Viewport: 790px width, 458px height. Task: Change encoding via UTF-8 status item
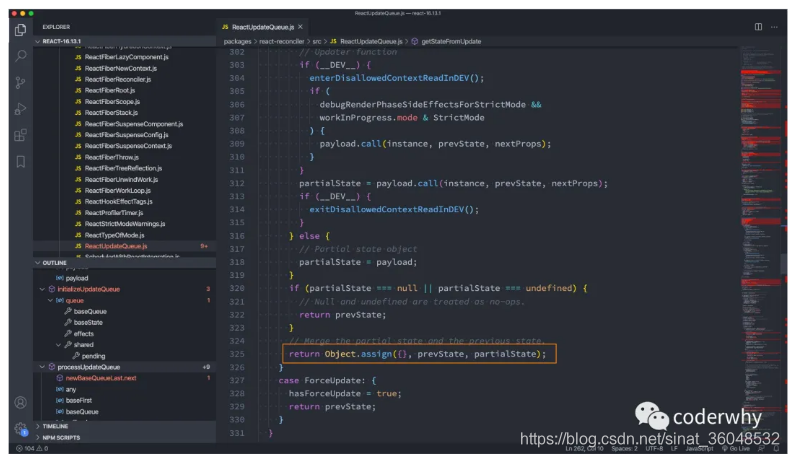654,448
